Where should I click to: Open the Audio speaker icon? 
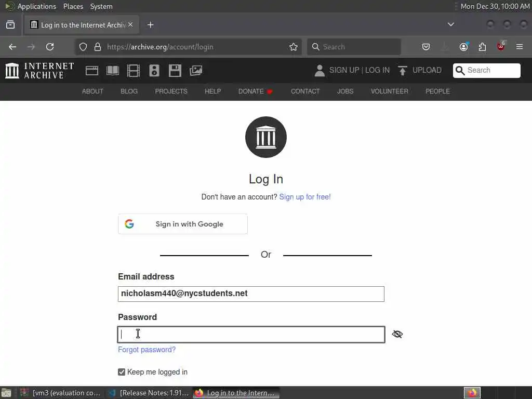pos(154,71)
